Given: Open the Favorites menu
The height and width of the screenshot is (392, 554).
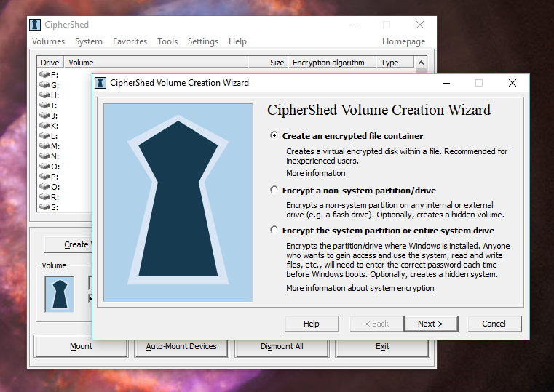Looking at the screenshot, I should [130, 41].
